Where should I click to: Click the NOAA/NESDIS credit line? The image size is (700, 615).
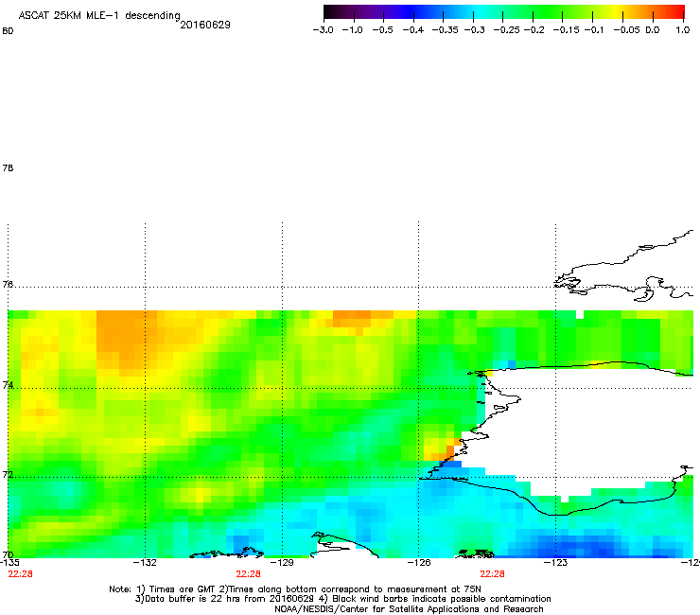(409, 609)
